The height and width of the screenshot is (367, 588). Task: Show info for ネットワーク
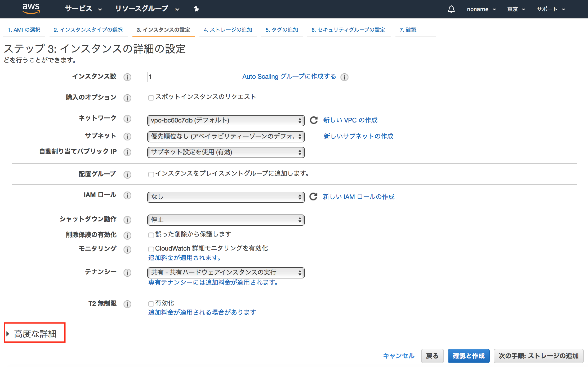pyautogui.click(x=127, y=119)
